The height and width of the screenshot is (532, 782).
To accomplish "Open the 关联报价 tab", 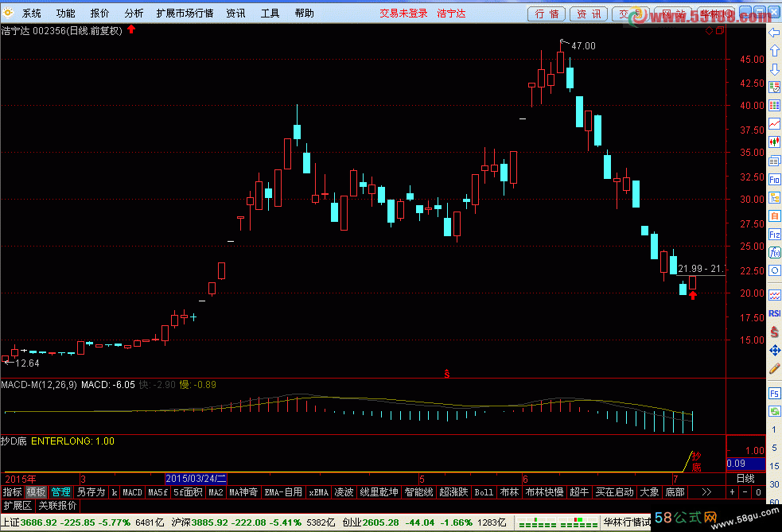I will tap(58, 506).
